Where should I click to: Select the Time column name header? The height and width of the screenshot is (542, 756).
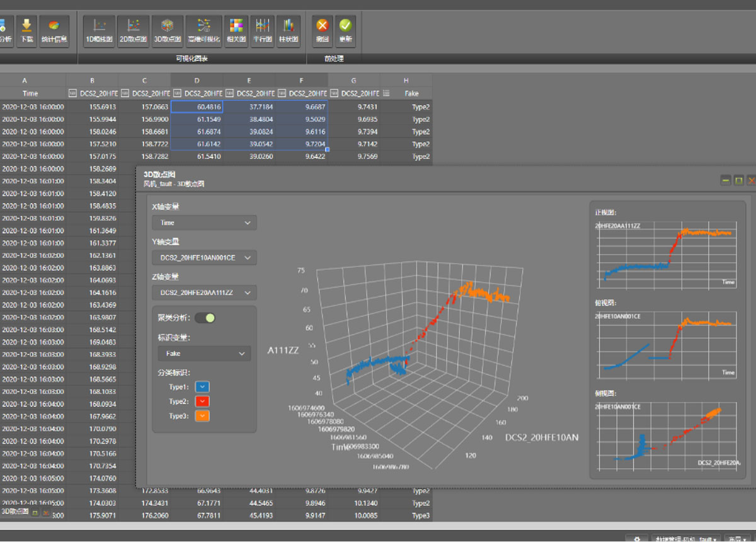(x=30, y=93)
